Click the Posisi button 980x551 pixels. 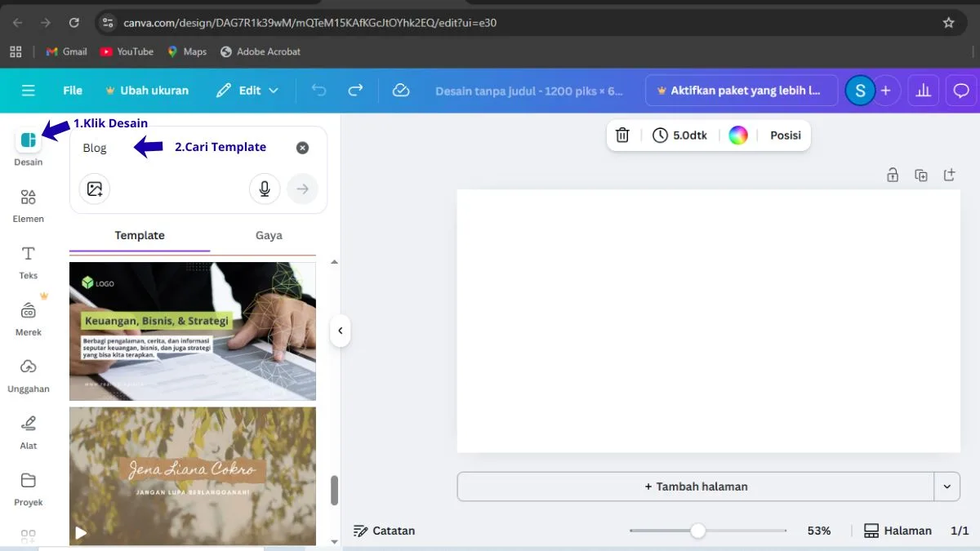[785, 136]
